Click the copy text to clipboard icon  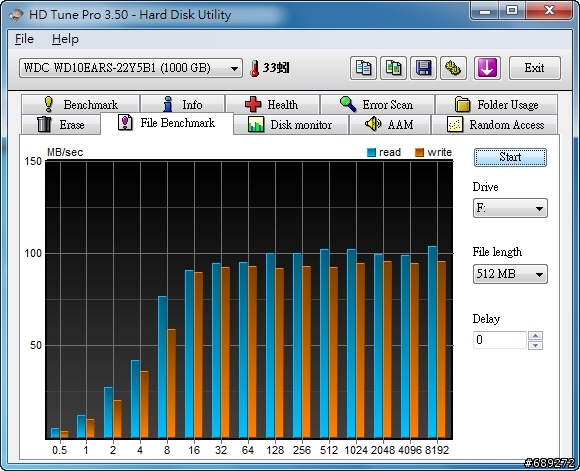363,68
